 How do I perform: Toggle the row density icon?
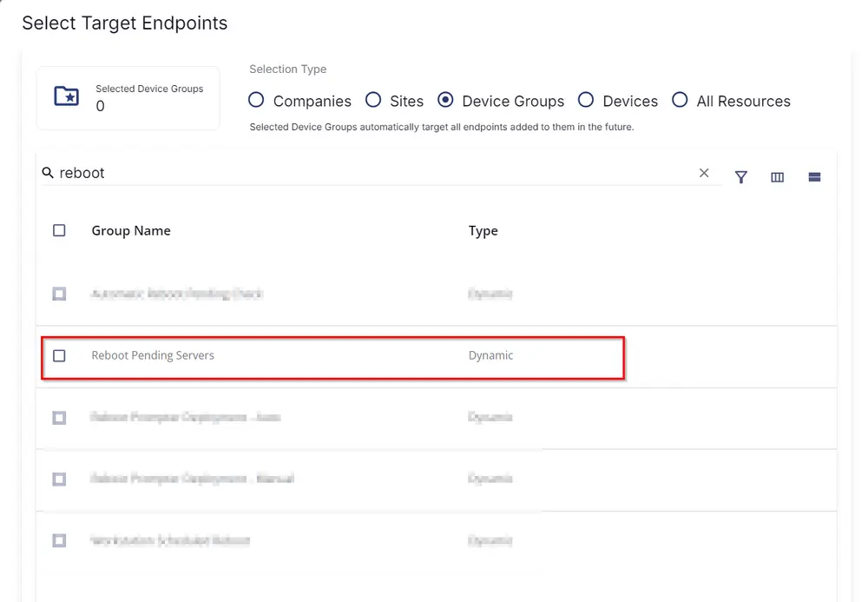click(x=814, y=177)
